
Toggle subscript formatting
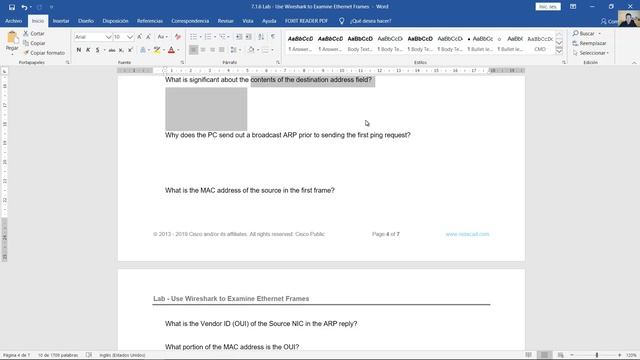[x=121, y=50]
